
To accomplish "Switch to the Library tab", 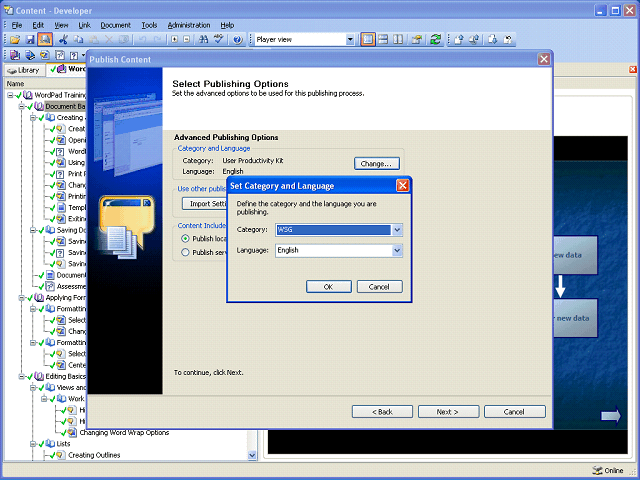I will (24, 70).
